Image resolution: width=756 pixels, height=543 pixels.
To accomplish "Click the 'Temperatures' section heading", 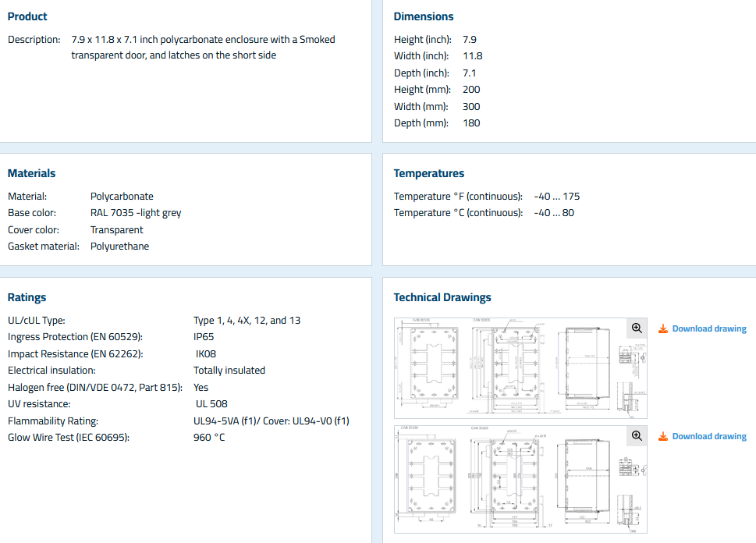I will (x=428, y=173).
